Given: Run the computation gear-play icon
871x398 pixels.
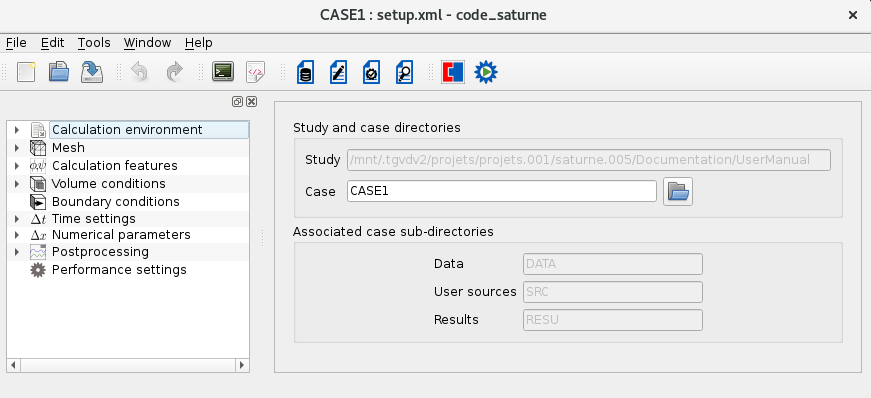Looking at the screenshot, I should point(486,72).
